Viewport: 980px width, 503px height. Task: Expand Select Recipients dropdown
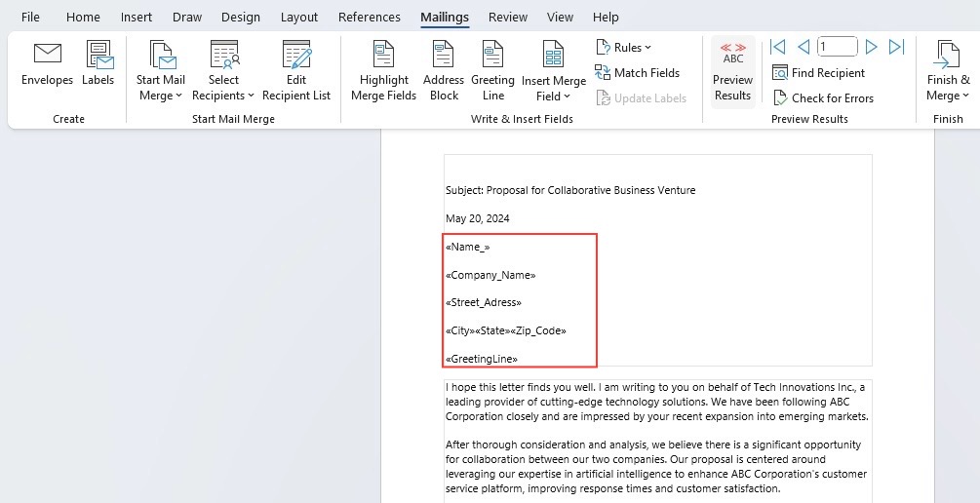tap(223, 70)
